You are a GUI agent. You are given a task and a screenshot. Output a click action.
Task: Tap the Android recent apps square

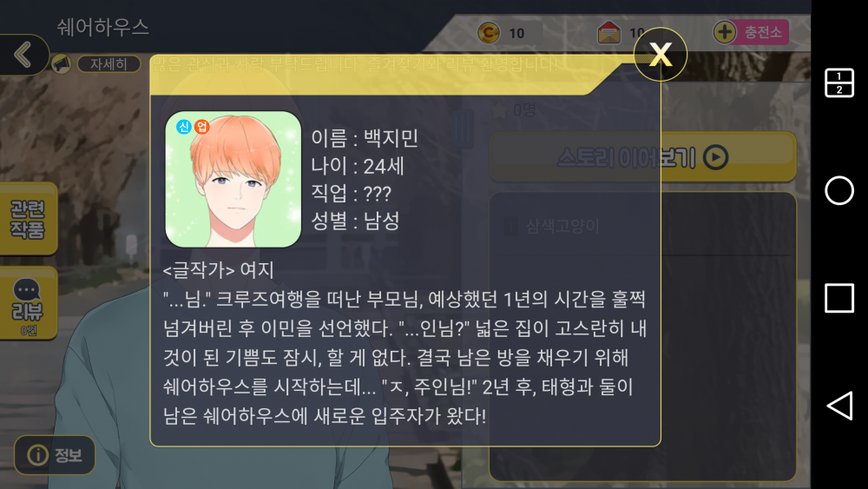click(x=839, y=299)
